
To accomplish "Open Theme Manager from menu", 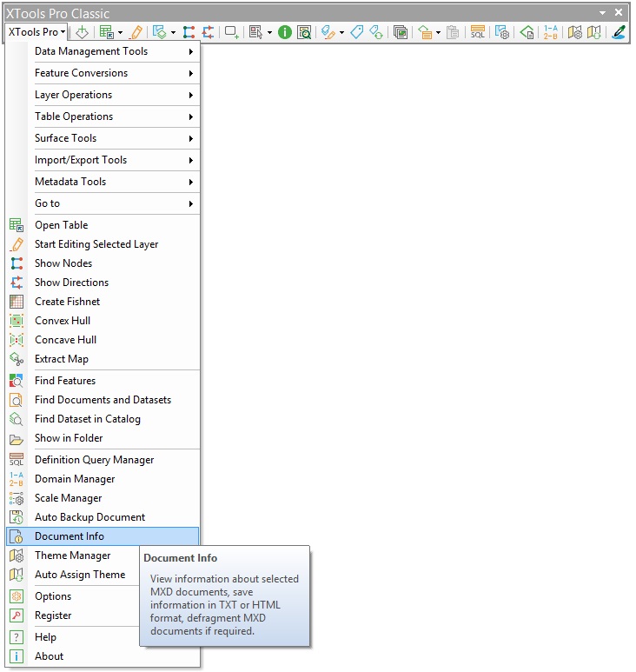I will tap(73, 556).
